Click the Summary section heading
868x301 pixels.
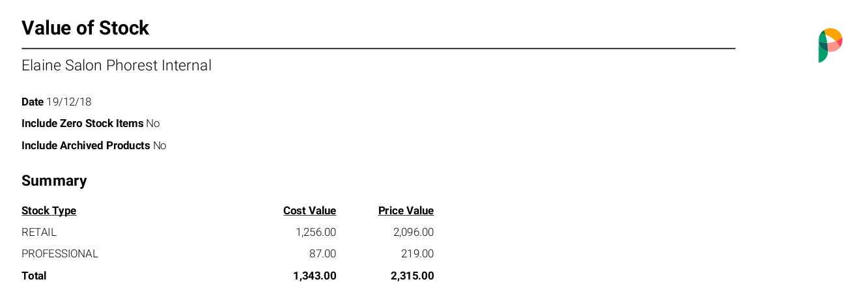point(54,180)
